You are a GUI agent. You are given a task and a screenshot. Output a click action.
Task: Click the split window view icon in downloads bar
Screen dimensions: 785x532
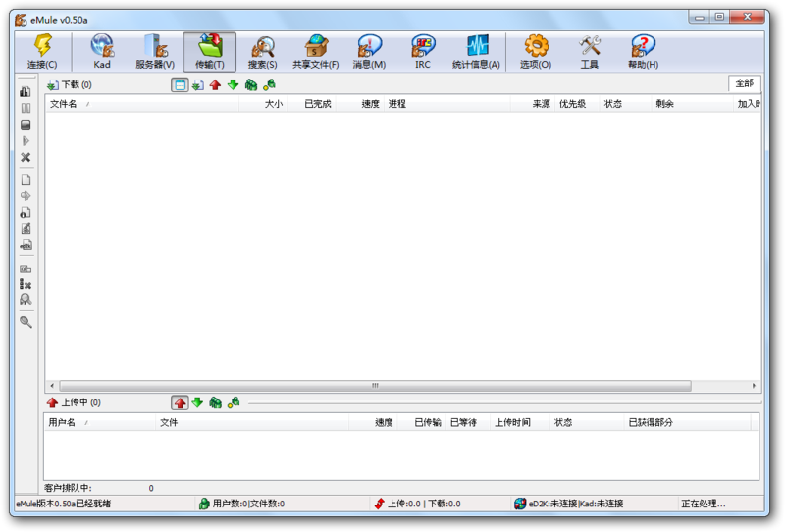coord(180,85)
